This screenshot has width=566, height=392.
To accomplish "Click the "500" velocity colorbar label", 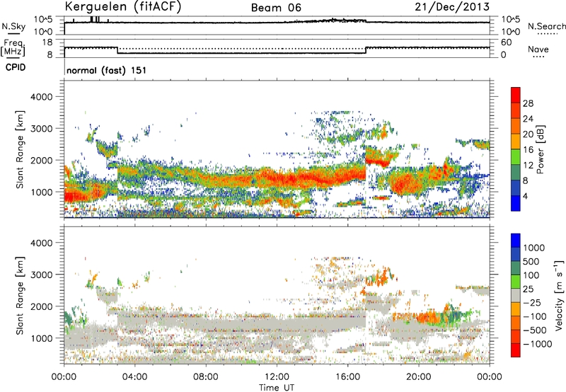I will 531,262.
